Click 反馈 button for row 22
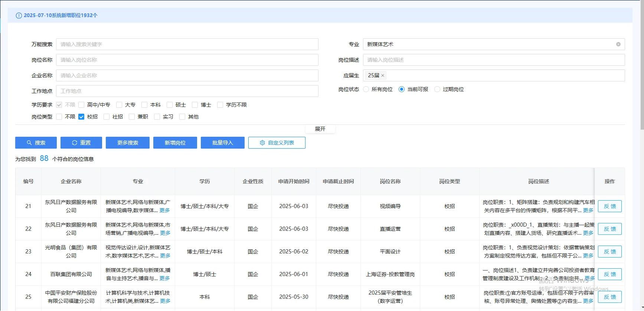 [x=610, y=229]
